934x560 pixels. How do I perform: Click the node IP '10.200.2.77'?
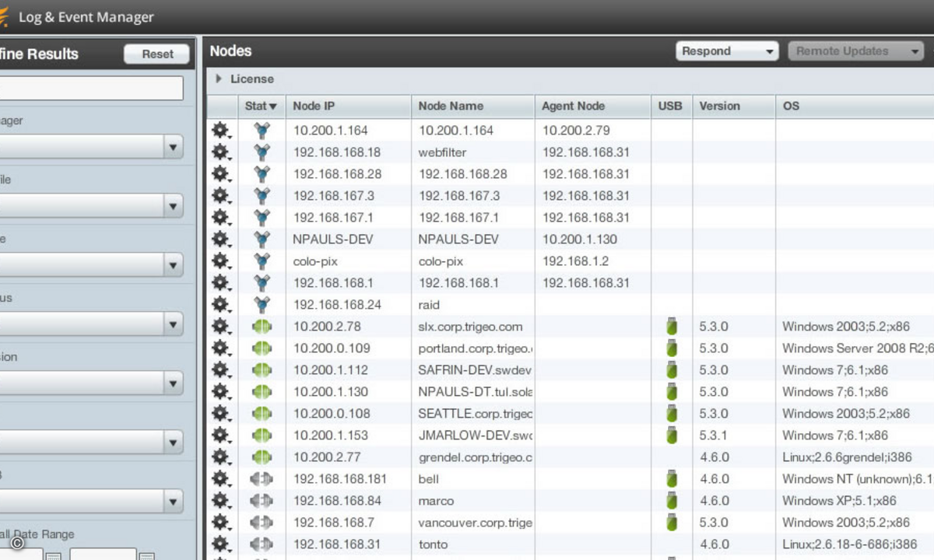pos(327,457)
